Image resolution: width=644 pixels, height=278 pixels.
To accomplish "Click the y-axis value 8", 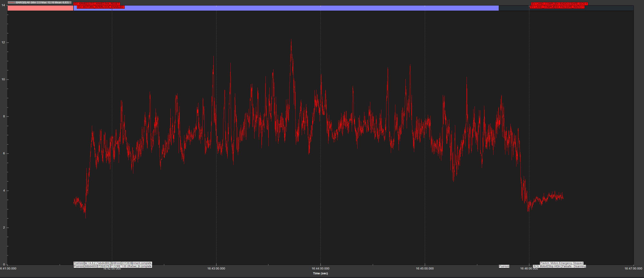I will point(4,116).
